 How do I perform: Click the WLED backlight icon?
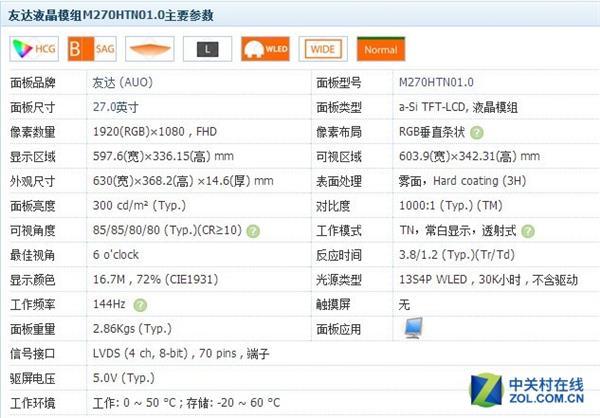point(265,47)
